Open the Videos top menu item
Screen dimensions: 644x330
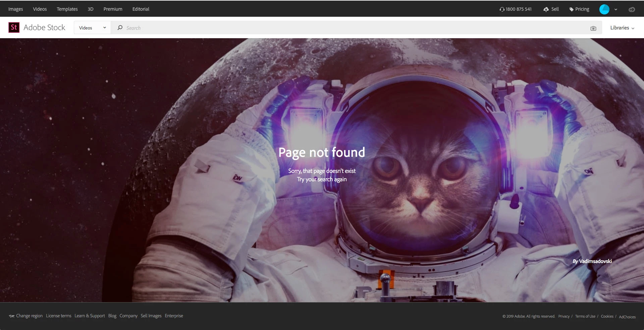coord(40,9)
